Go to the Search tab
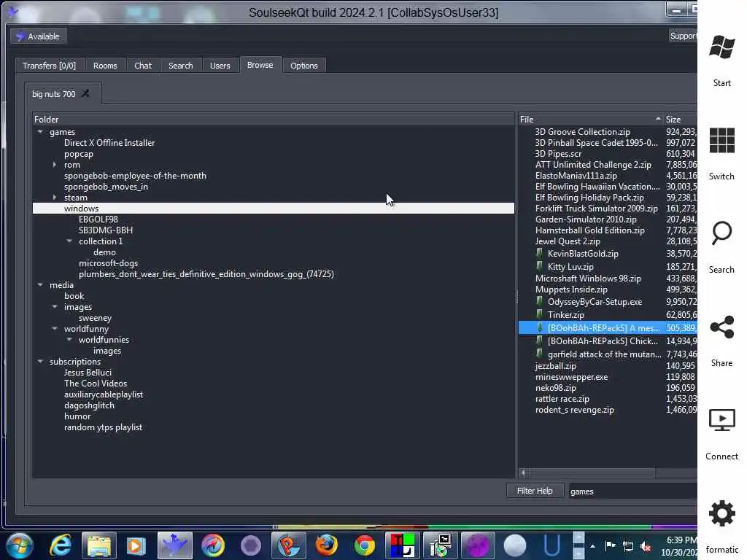 pos(181,65)
